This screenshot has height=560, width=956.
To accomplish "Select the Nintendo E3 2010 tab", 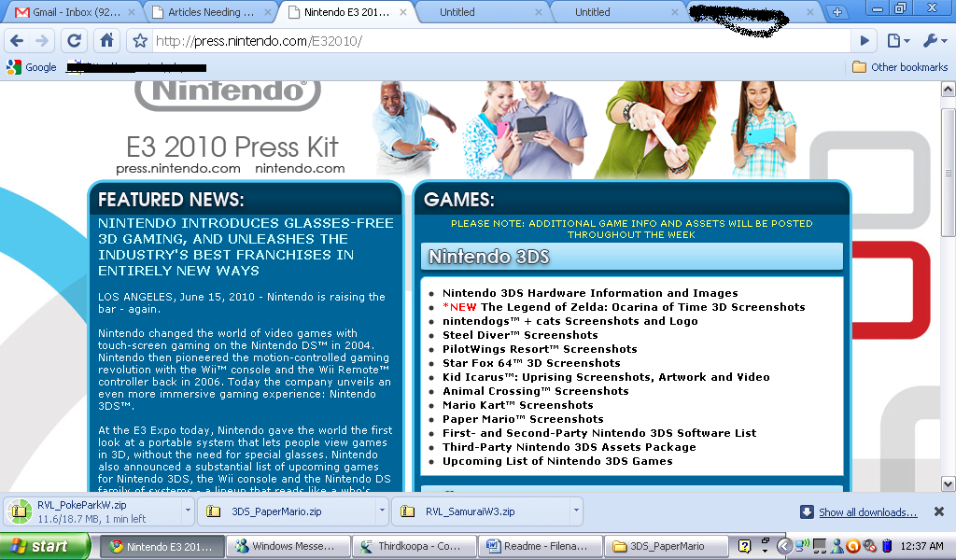I will coord(347,12).
